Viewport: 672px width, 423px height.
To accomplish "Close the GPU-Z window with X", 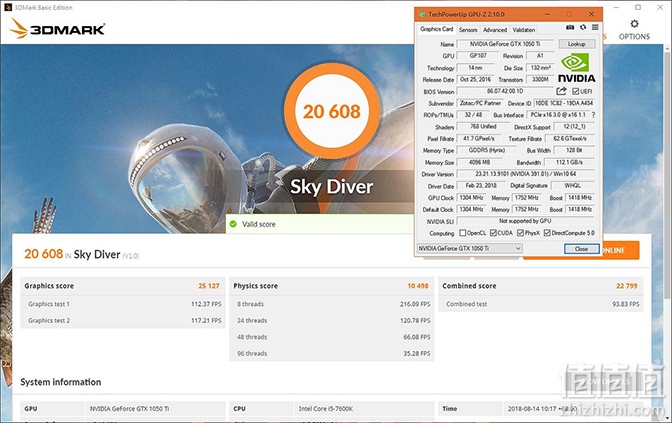I will point(591,14).
